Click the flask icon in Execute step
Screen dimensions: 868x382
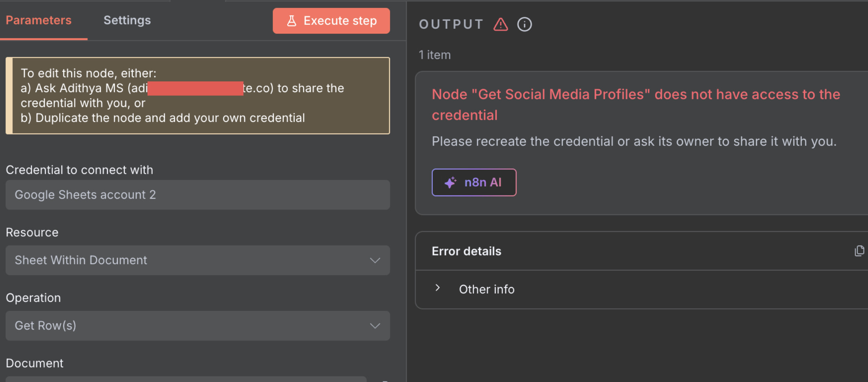(x=292, y=21)
